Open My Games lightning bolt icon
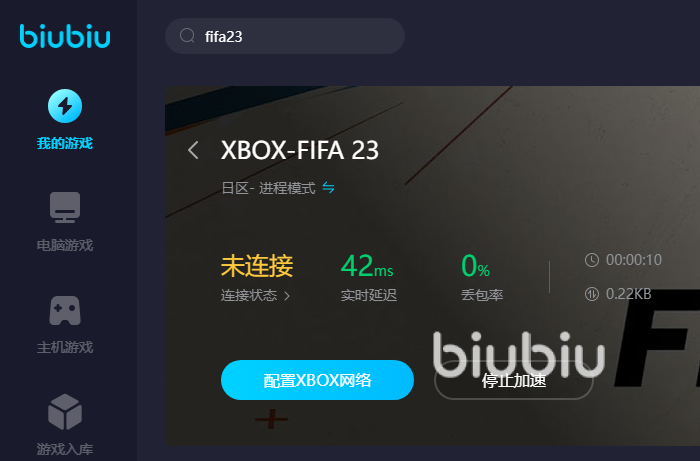Screen dimensions: 700x461 65,106
